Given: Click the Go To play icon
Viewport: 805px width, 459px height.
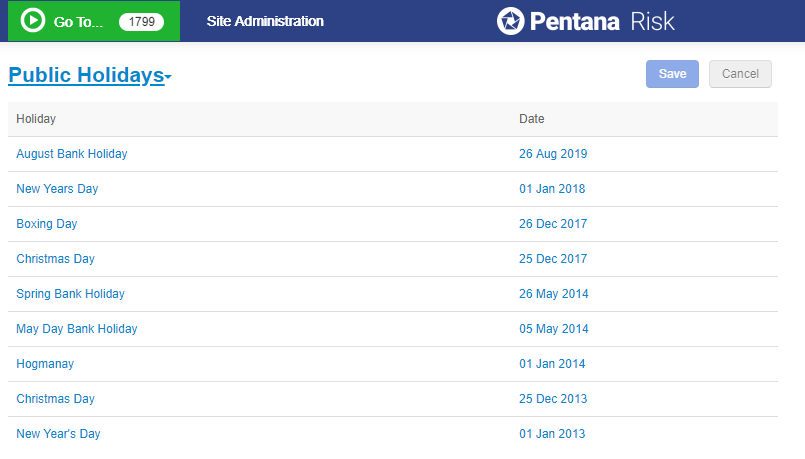Looking at the screenshot, I should coord(33,21).
